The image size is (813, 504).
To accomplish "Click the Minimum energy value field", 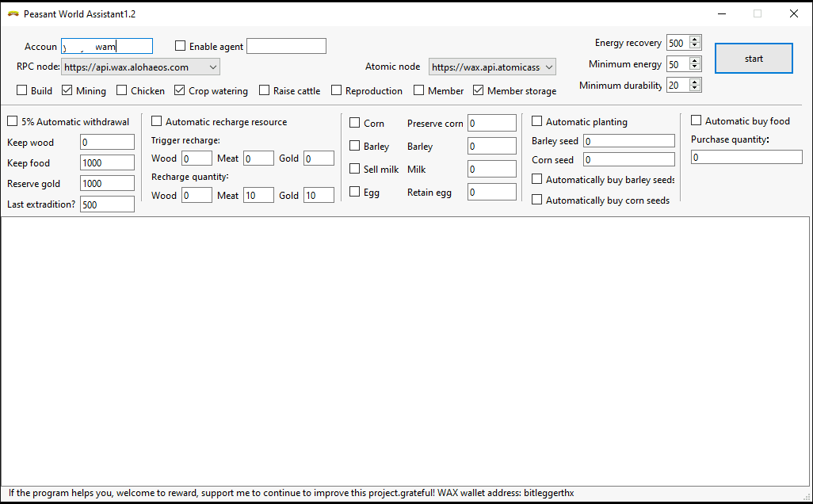I will click(678, 64).
